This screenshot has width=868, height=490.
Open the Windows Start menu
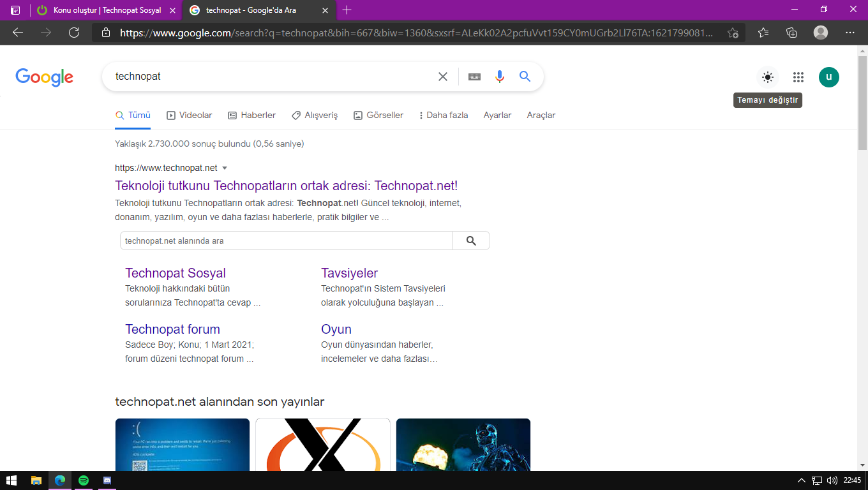(11, 480)
